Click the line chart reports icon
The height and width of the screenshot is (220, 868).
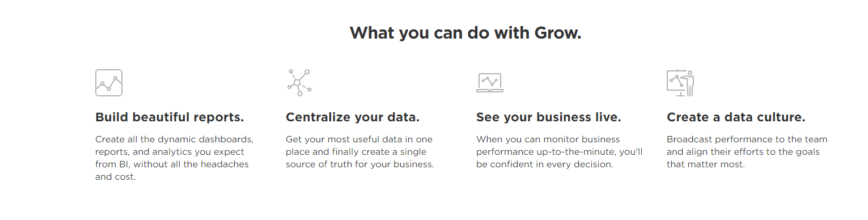pyautogui.click(x=109, y=83)
